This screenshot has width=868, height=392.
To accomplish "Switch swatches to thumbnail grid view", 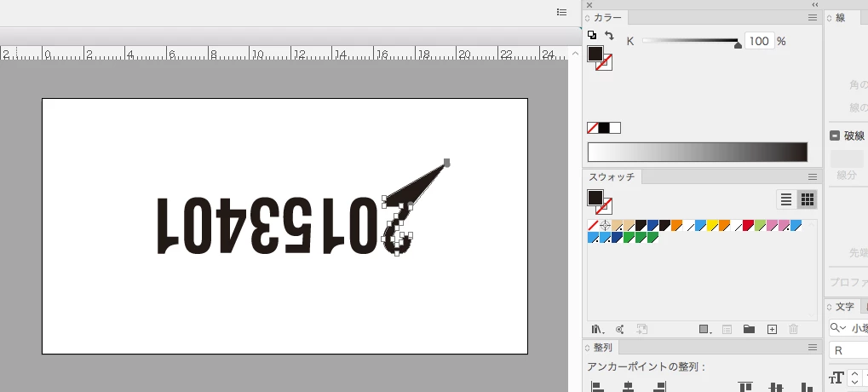I will [x=808, y=199].
